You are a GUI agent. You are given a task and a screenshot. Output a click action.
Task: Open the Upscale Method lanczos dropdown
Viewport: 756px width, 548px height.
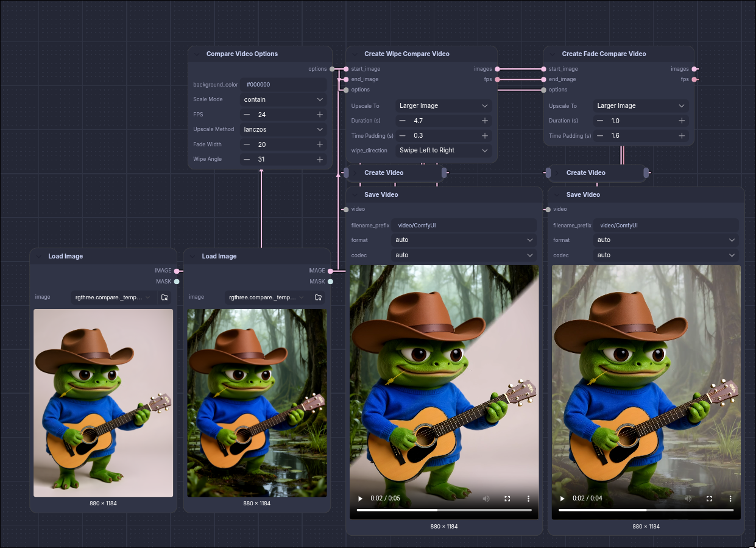coord(283,129)
